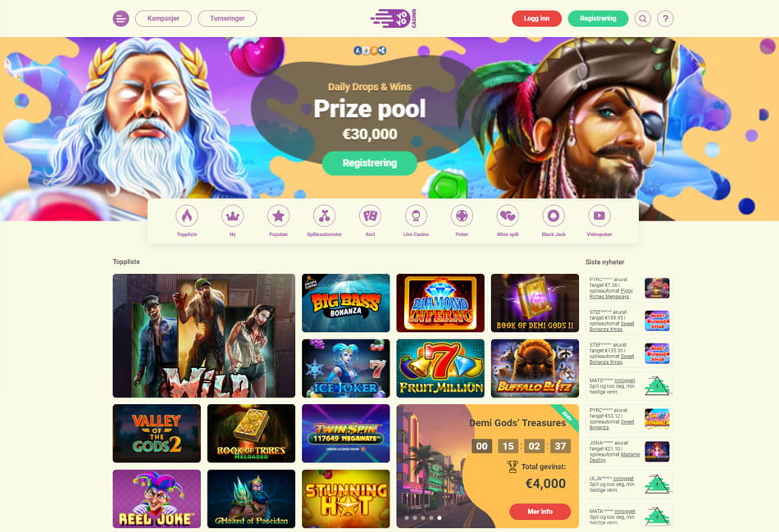The image size is (779, 532).
Task: Select the Videopoker category icon
Action: coord(599,216)
